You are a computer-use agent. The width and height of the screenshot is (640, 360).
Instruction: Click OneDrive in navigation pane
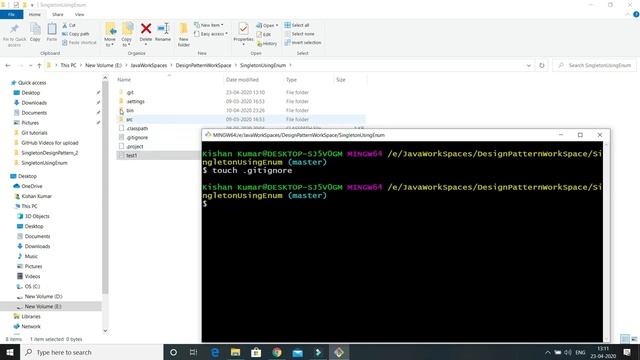point(31,186)
